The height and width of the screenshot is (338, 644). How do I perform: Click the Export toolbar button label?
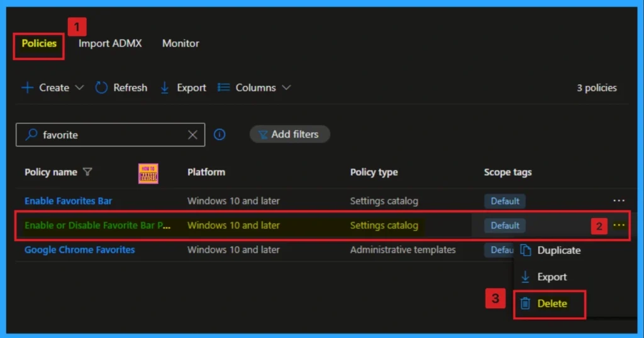tap(191, 88)
